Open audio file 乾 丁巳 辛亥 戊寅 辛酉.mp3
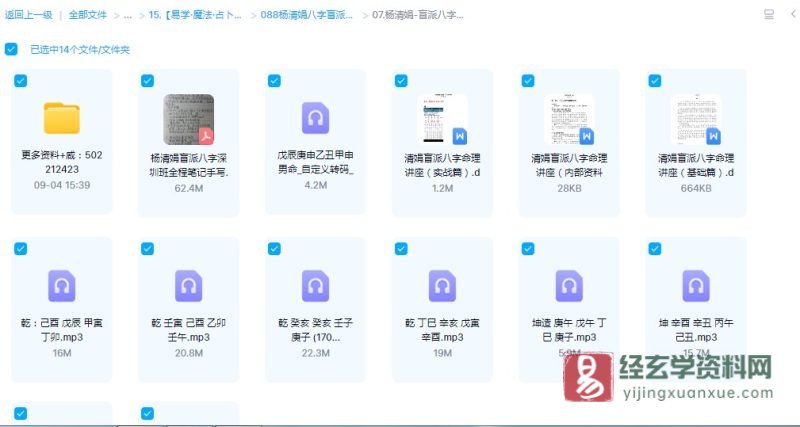This screenshot has height=427, width=800. pyautogui.click(x=442, y=286)
